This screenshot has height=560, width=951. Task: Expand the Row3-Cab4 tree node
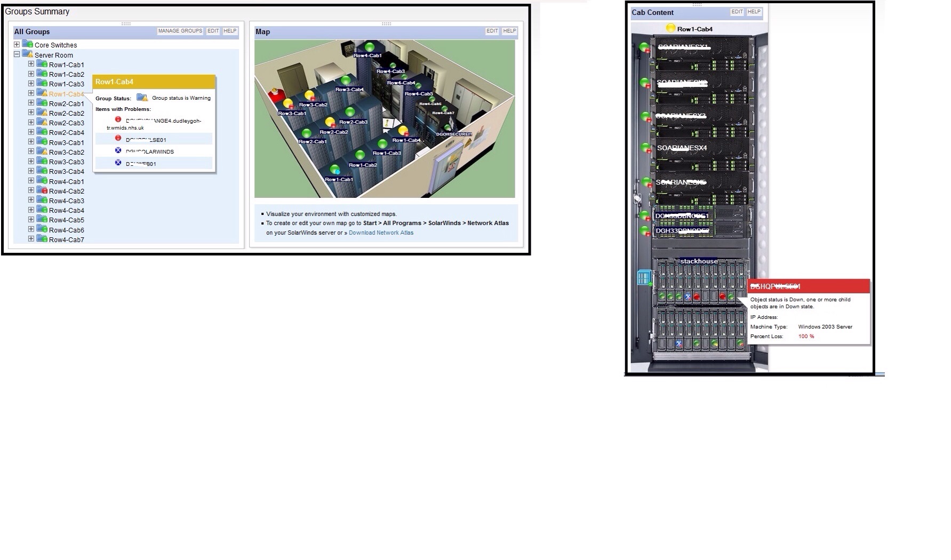31,171
